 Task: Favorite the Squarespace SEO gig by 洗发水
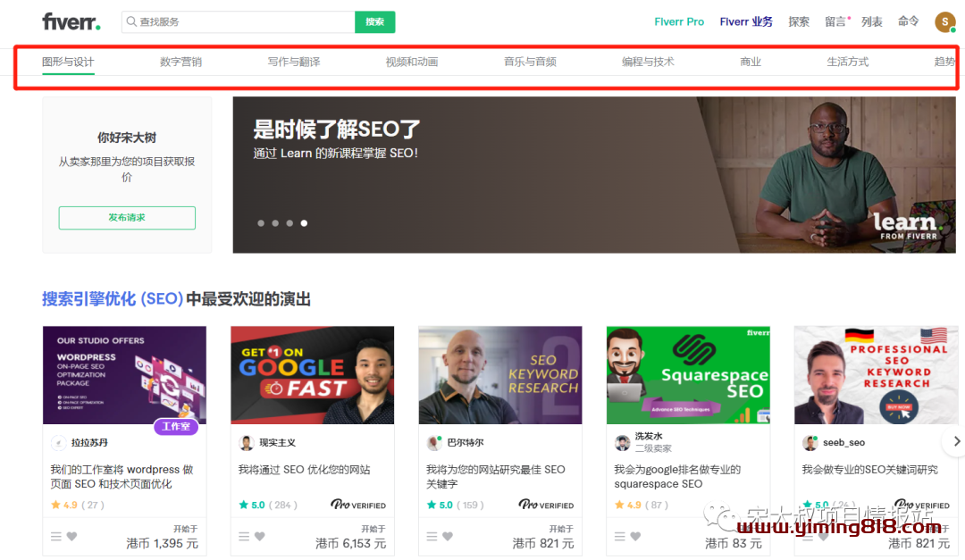(634, 536)
